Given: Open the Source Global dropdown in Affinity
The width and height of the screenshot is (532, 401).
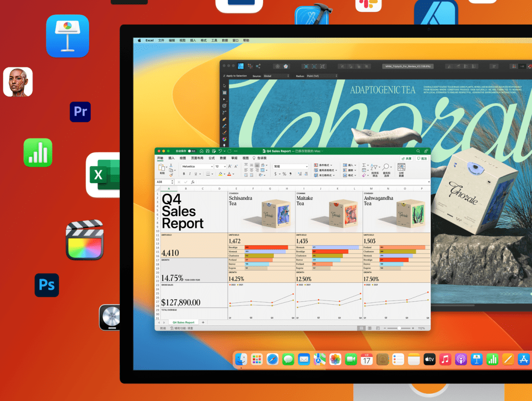Looking at the screenshot, I should click(x=276, y=76).
